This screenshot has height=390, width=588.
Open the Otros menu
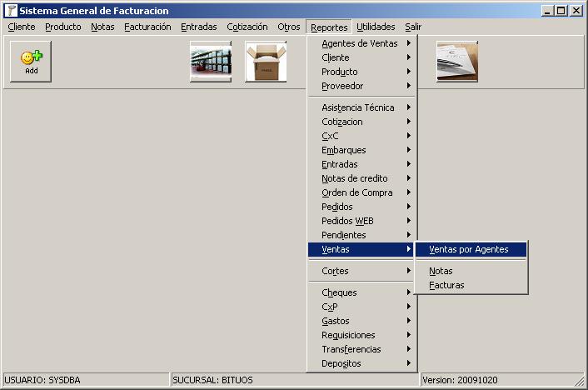(289, 27)
